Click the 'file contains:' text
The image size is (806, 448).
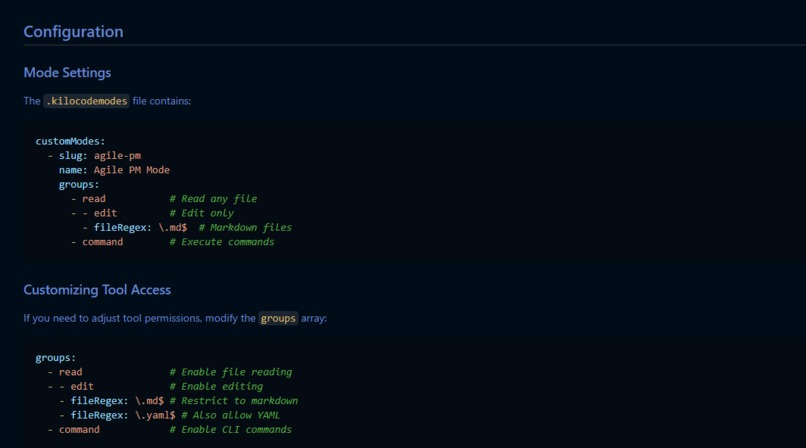click(161, 101)
